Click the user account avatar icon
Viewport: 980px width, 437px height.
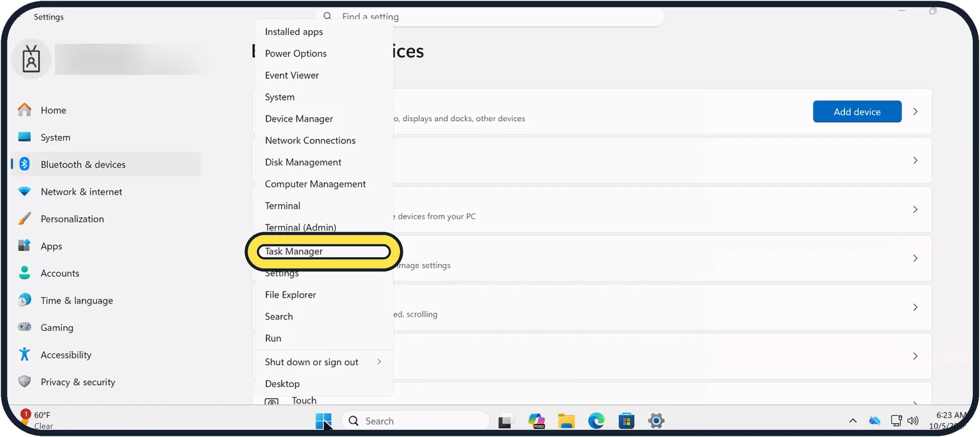(31, 59)
